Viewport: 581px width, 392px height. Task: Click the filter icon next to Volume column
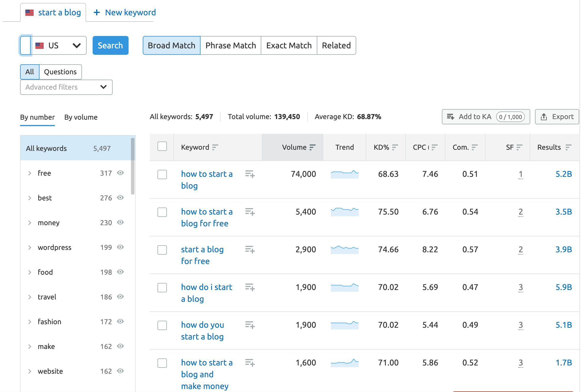tap(313, 147)
